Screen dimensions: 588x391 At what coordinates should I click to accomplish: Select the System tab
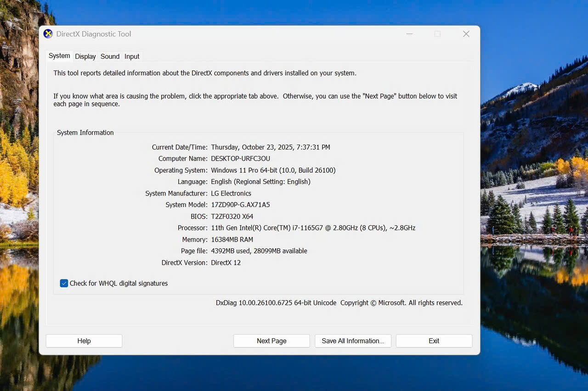click(x=59, y=56)
